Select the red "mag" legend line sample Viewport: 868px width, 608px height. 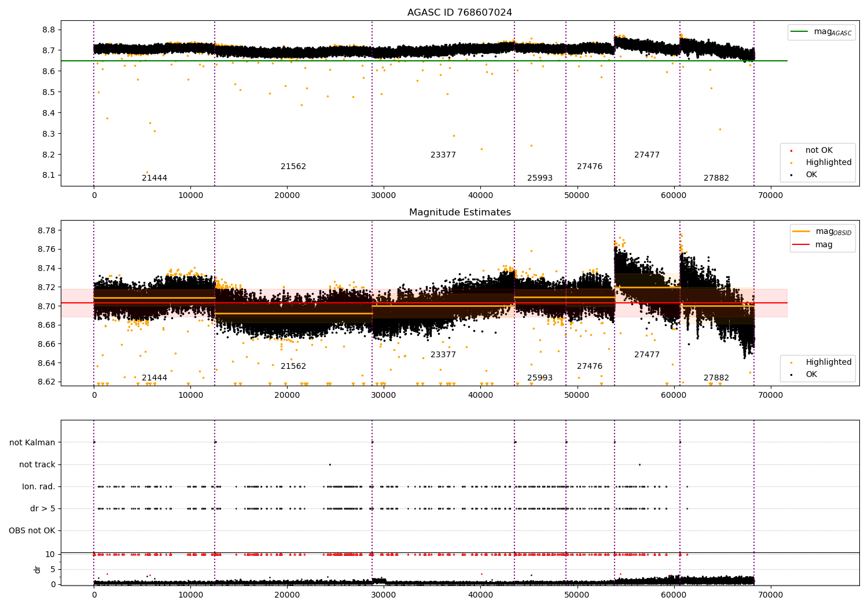pos(801,245)
